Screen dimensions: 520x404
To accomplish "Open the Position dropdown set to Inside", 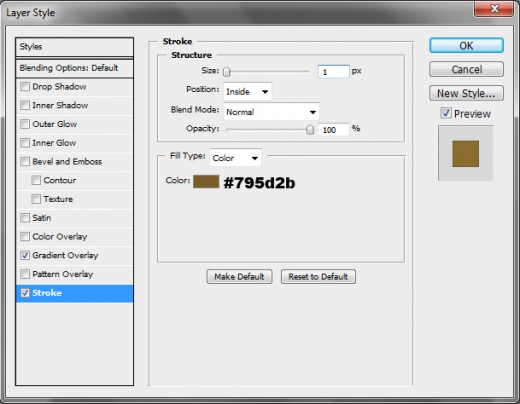I will pos(247,91).
